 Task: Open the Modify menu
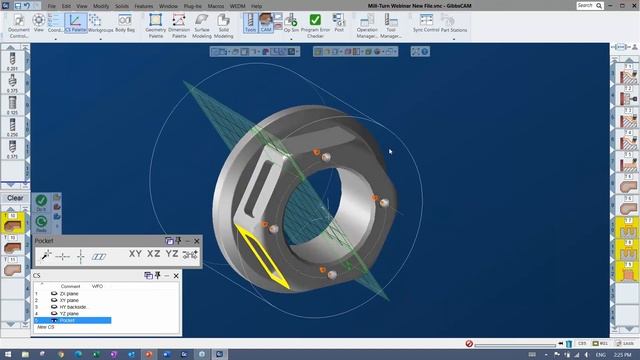click(x=101, y=6)
